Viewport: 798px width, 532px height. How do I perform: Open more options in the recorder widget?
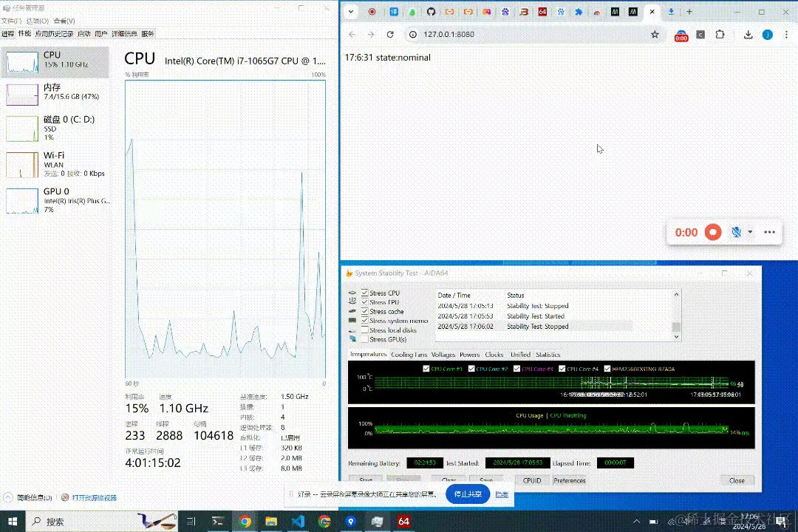[769, 232]
